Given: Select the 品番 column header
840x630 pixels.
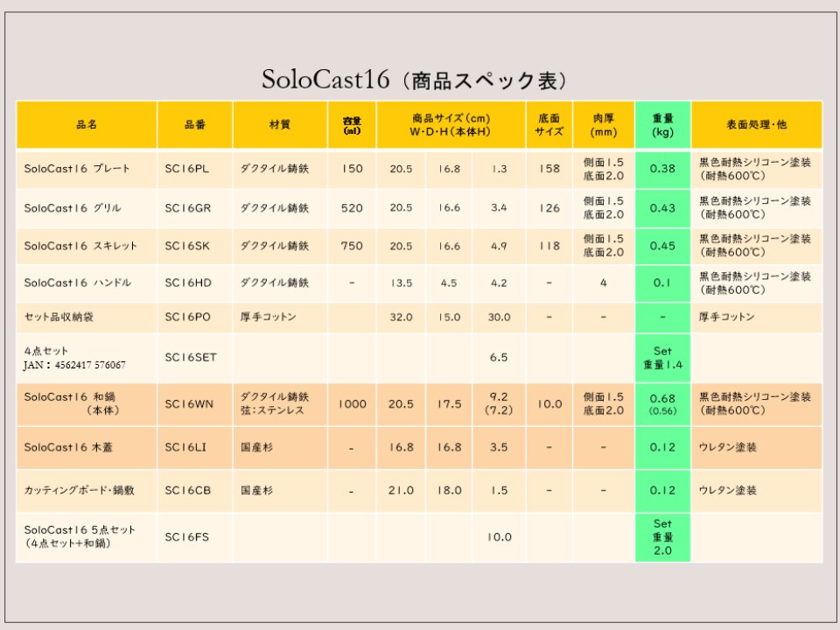Looking at the screenshot, I should pos(195,125).
